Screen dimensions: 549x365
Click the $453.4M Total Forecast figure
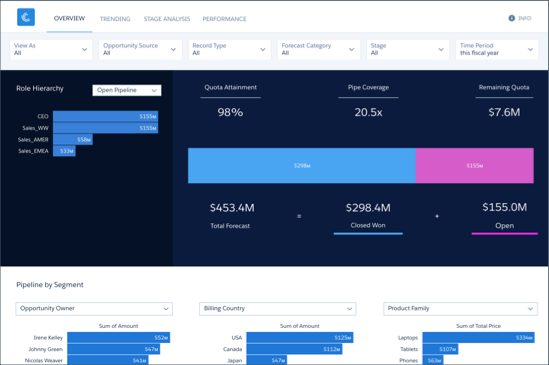pyautogui.click(x=232, y=208)
